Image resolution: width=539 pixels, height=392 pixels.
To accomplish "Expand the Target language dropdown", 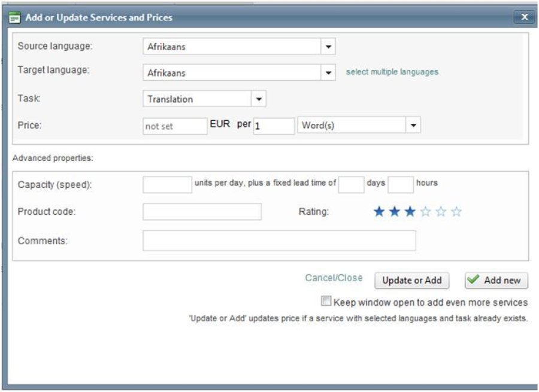I will pyautogui.click(x=328, y=73).
